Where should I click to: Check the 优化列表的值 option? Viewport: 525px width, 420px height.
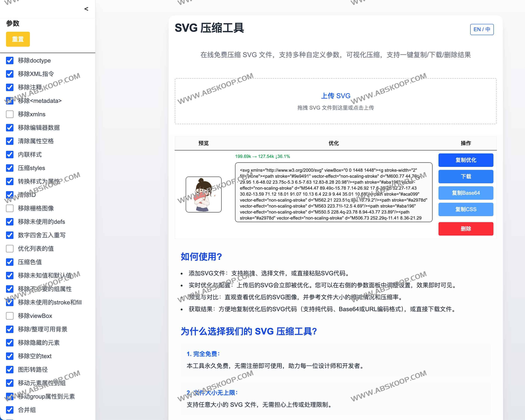[x=10, y=248]
